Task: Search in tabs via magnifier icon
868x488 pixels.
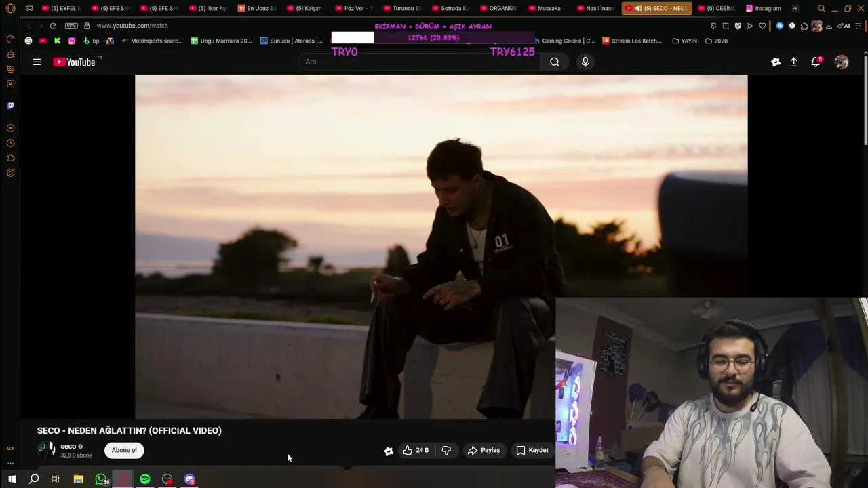Action: tap(821, 9)
